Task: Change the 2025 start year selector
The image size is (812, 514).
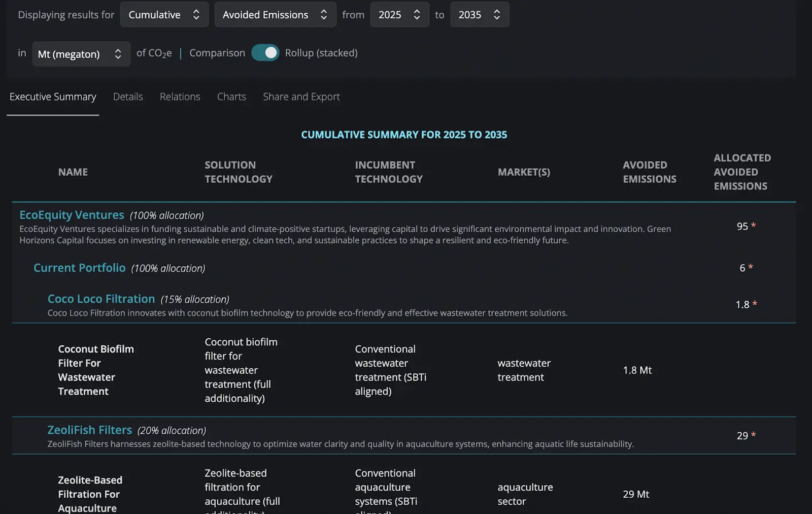Action: pyautogui.click(x=399, y=15)
